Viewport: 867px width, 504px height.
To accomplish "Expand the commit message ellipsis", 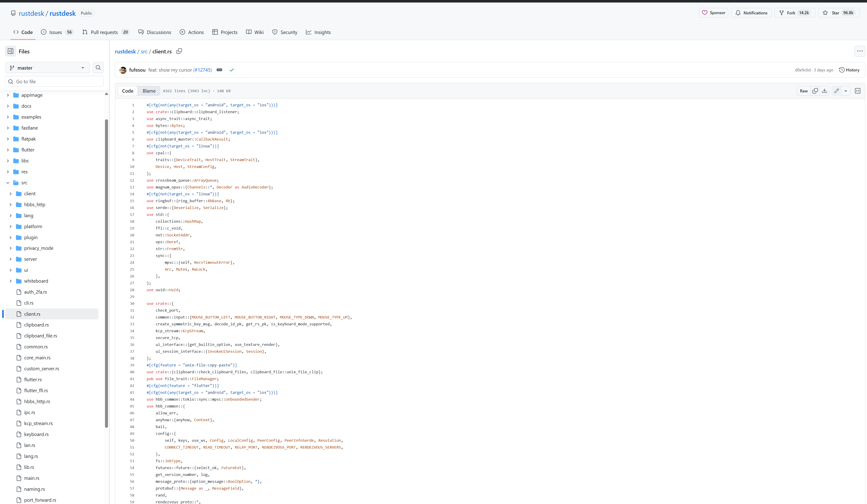I will 219,70.
